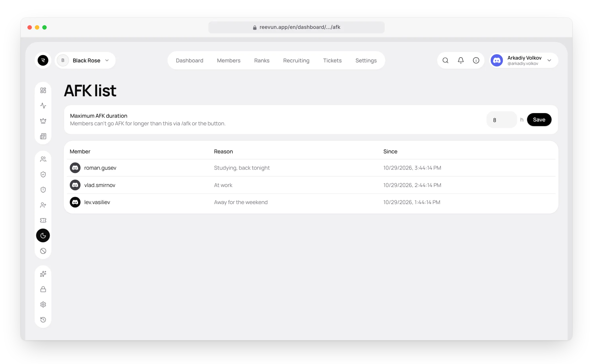The image size is (593, 364).
Task: Go to the Ranks tab
Action: [x=262, y=60]
